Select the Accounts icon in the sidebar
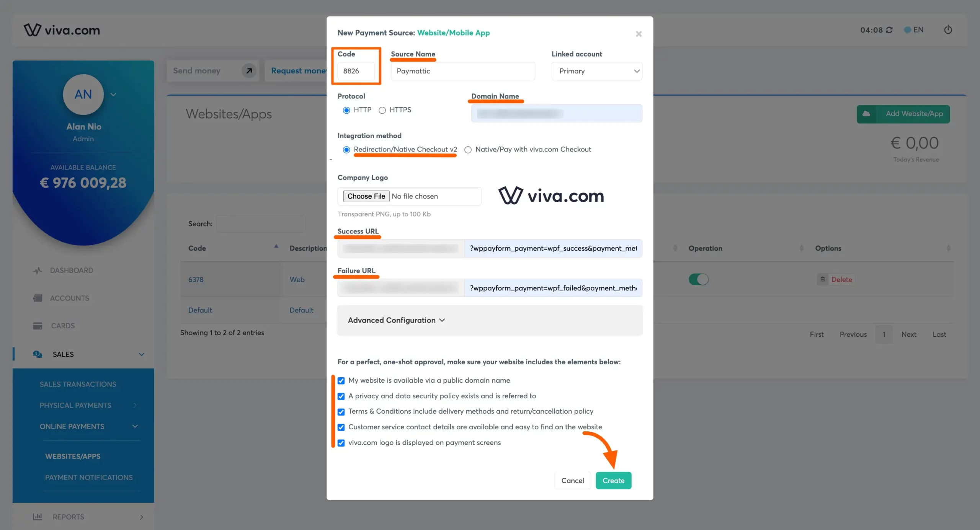The image size is (980, 530). [37, 298]
